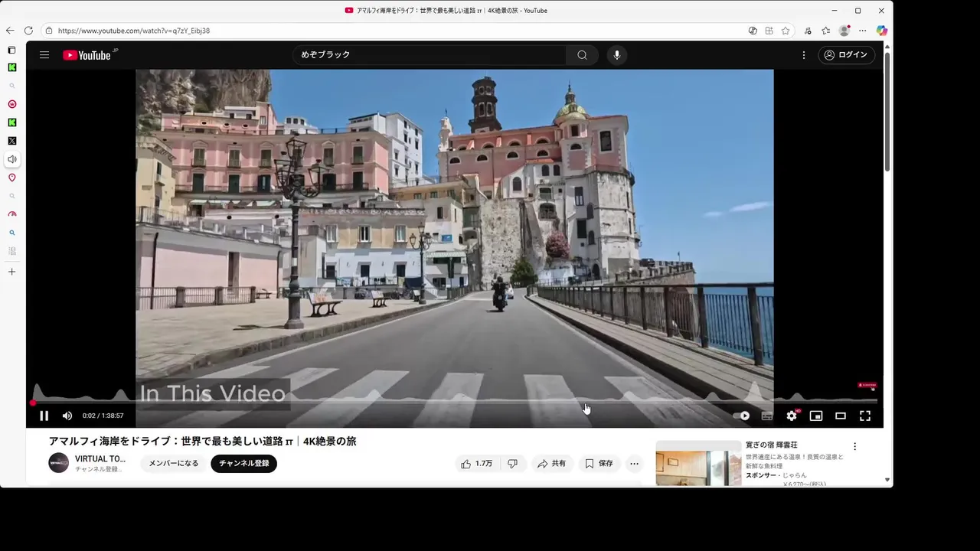
Task: Open more actions ellipsis below video
Action: coord(634,463)
